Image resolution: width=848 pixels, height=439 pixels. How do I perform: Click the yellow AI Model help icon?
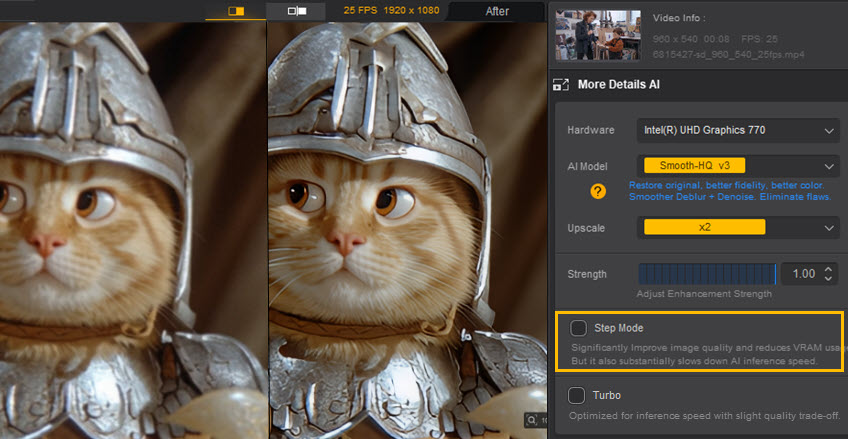[x=598, y=191]
